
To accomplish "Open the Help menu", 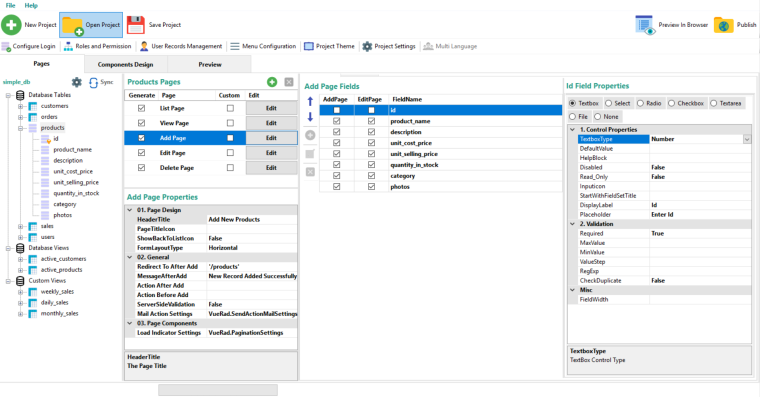I will [x=31, y=5].
